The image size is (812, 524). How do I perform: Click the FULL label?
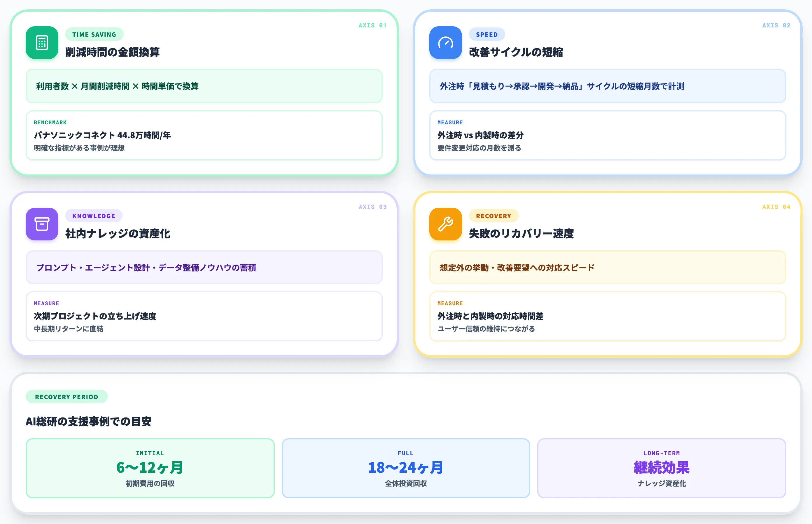click(x=406, y=453)
